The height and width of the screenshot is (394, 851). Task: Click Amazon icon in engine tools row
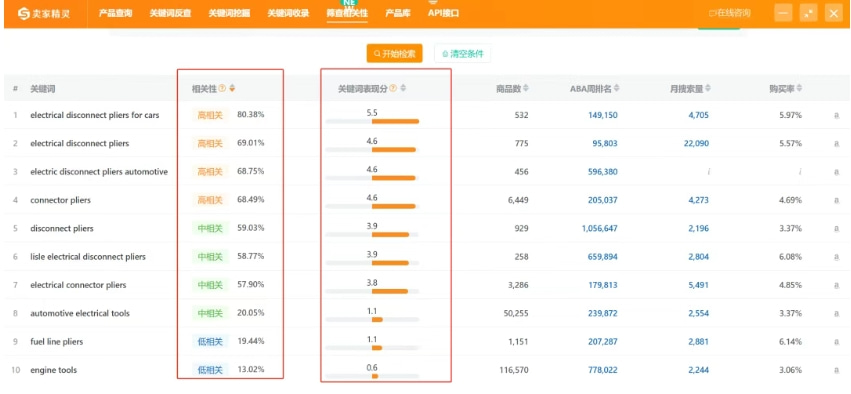[x=837, y=370]
